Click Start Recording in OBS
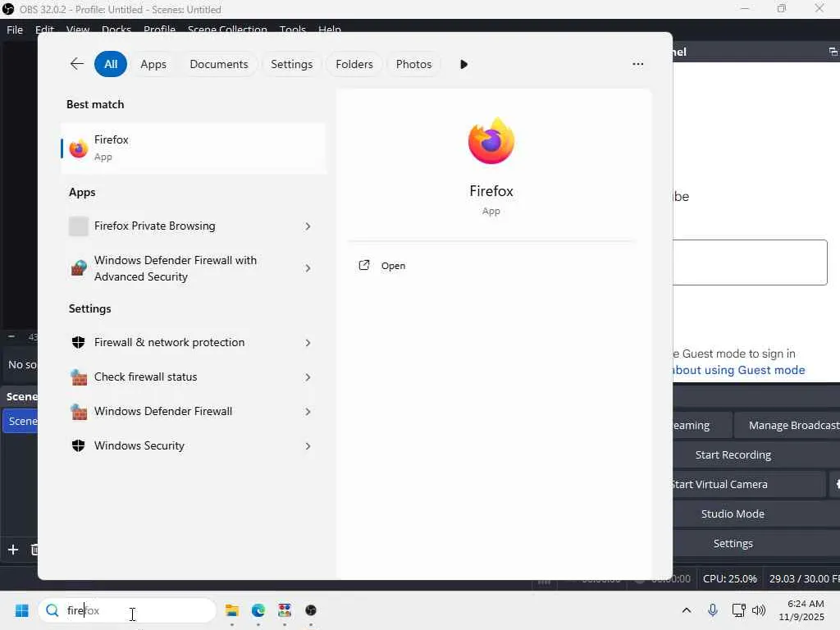The width and height of the screenshot is (840, 630). (756, 454)
